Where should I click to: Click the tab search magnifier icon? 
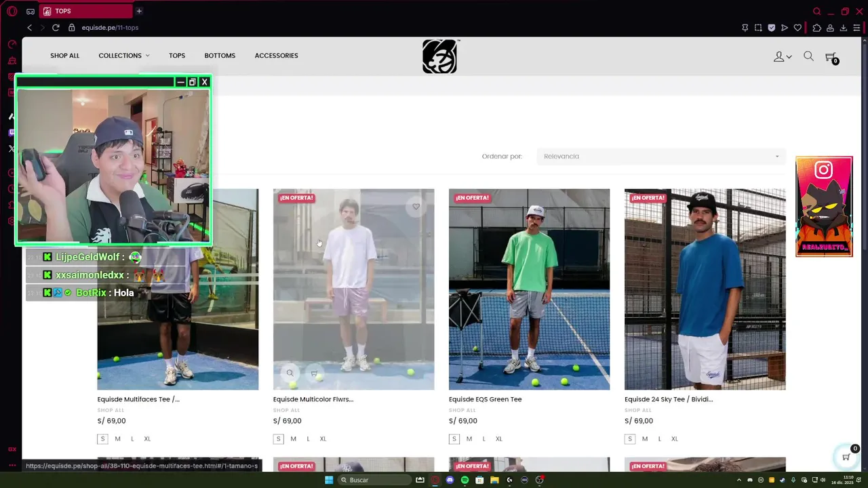pos(816,11)
